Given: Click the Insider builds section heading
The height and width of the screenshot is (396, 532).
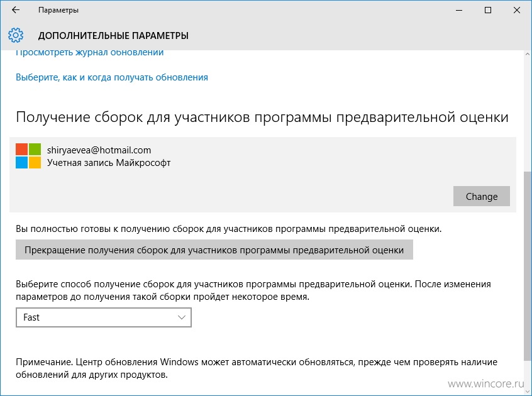Looking at the screenshot, I should (262, 118).
